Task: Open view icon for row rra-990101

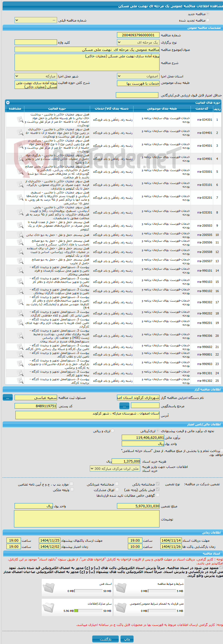Action: [20, 271]
